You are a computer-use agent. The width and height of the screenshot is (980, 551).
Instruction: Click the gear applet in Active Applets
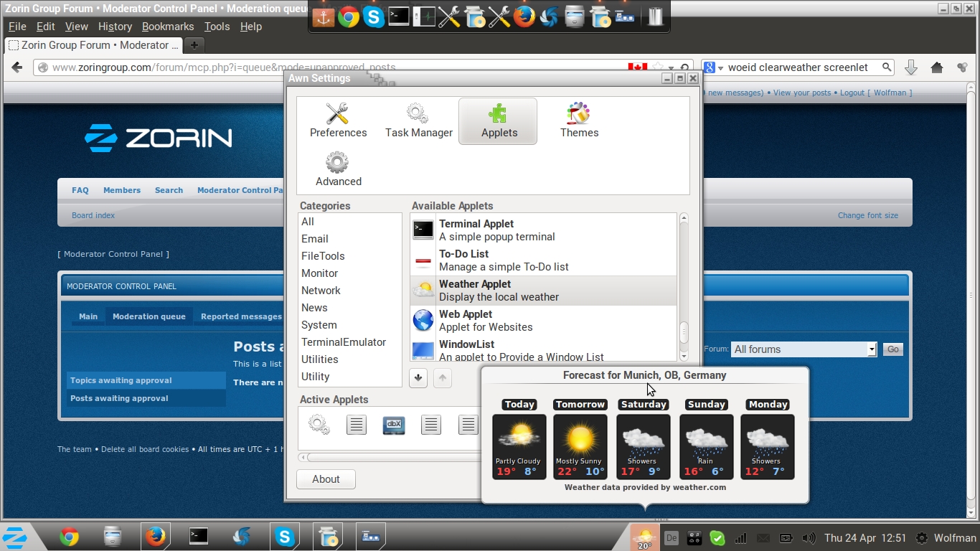319,425
